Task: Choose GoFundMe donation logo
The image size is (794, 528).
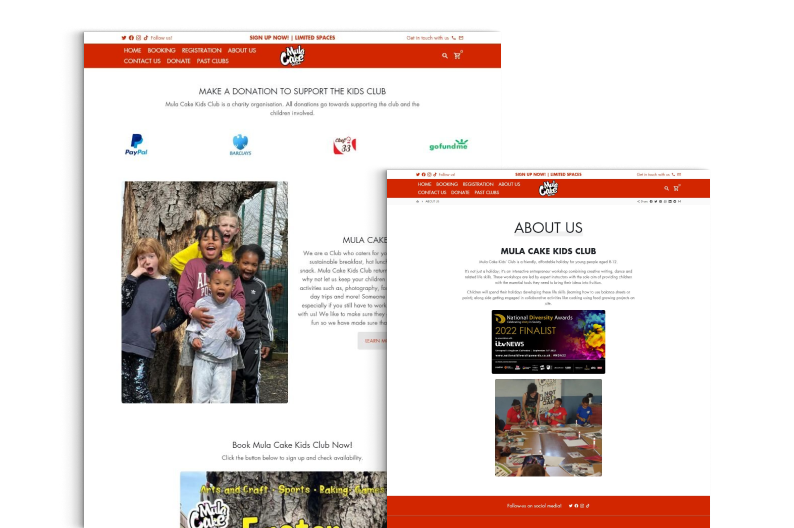Action: tap(449, 145)
